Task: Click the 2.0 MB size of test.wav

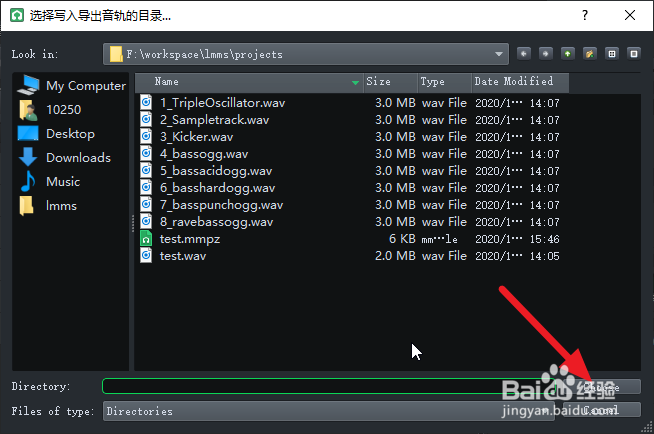Action: pos(395,256)
